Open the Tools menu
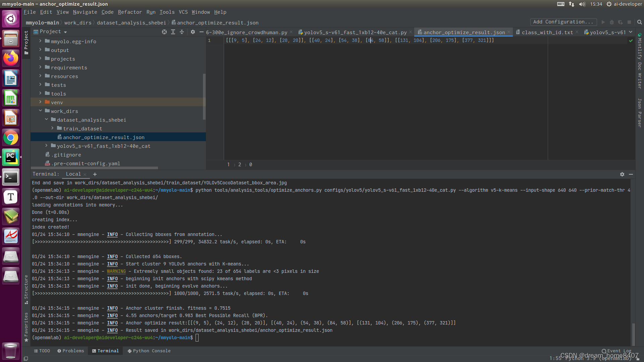Image resolution: width=644 pixels, height=362 pixels. point(167,12)
